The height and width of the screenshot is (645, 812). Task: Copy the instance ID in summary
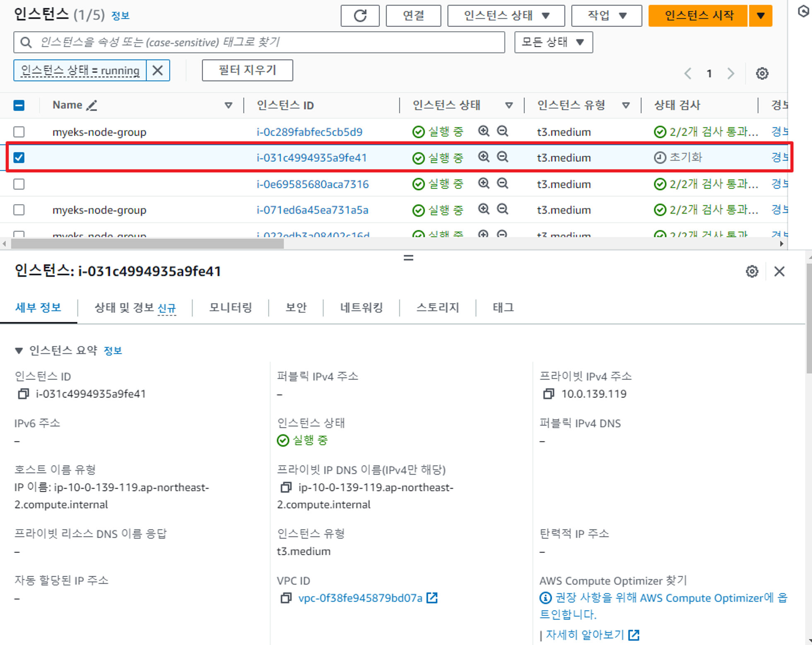(23, 394)
